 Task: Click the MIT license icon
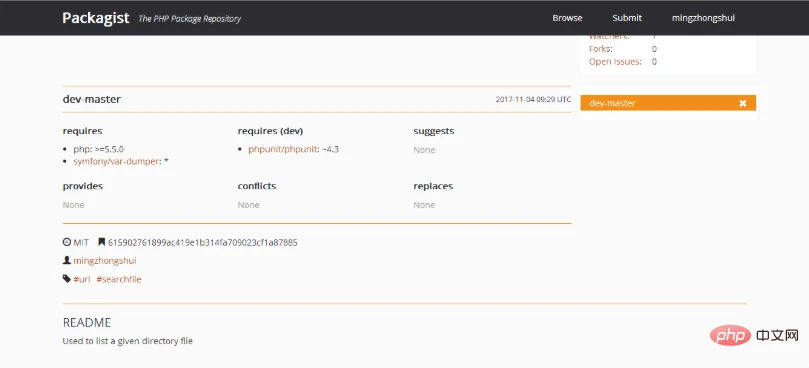tap(67, 242)
